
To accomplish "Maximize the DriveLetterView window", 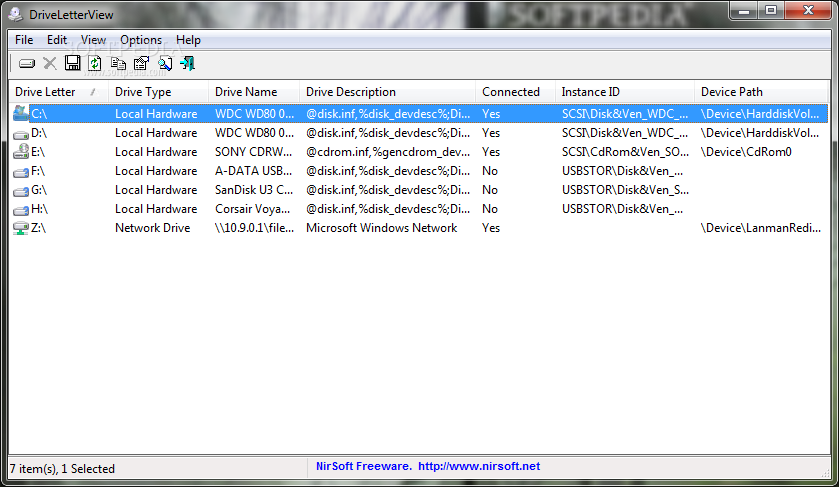I will 771,10.
